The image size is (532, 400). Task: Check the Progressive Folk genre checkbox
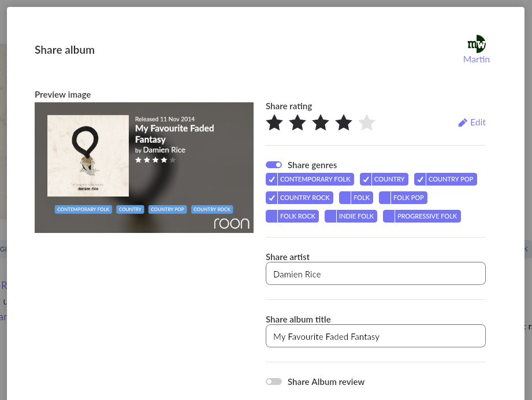click(x=389, y=216)
